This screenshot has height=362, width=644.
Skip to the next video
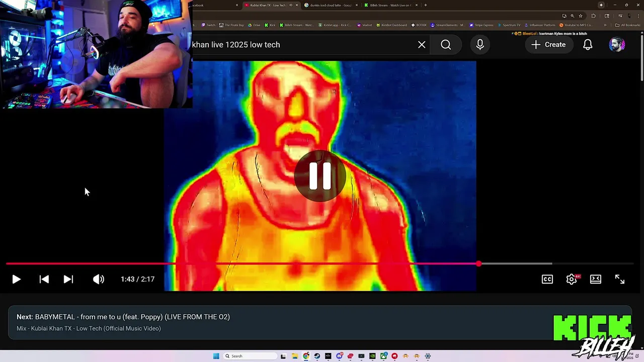(68, 279)
